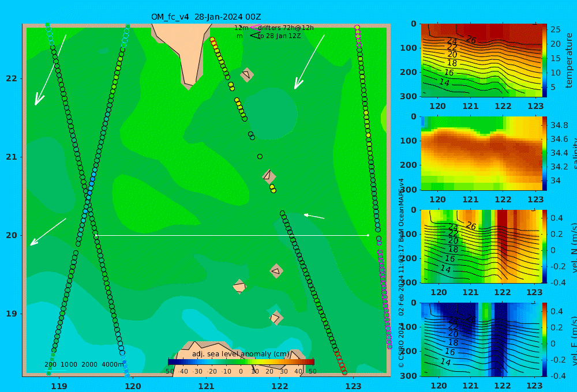Open the northward velocity section panel
Screen dimensions: 577x392
(481, 246)
